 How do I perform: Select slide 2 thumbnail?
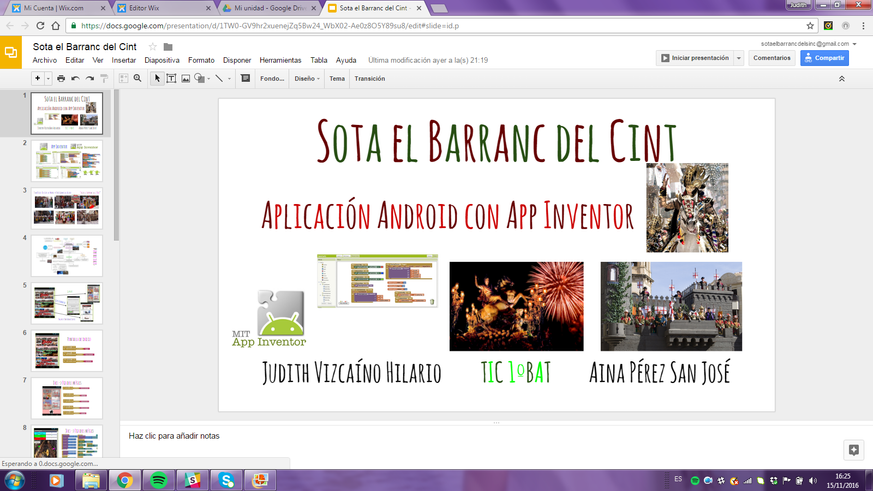coord(67,161)
